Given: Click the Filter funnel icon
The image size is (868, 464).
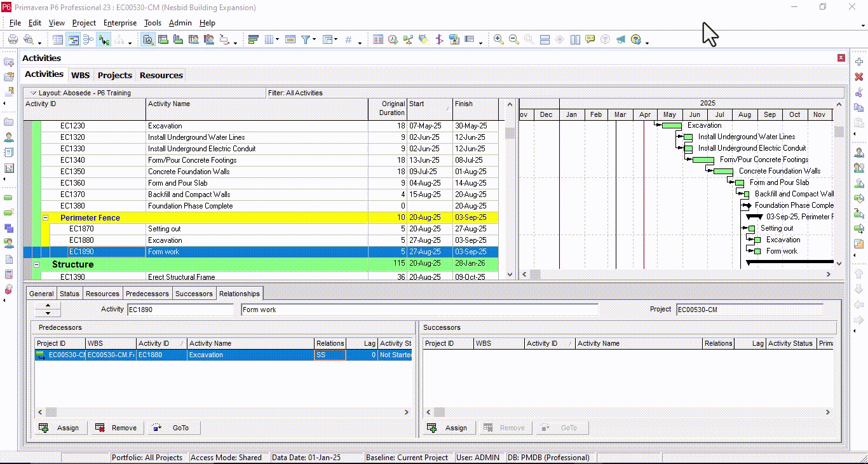Looking at the screenshot, I should tap(306, 39).
